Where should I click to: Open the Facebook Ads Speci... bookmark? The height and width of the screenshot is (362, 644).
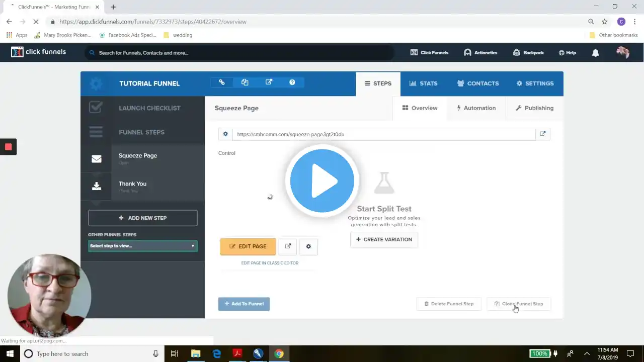[x=128, y=35]
